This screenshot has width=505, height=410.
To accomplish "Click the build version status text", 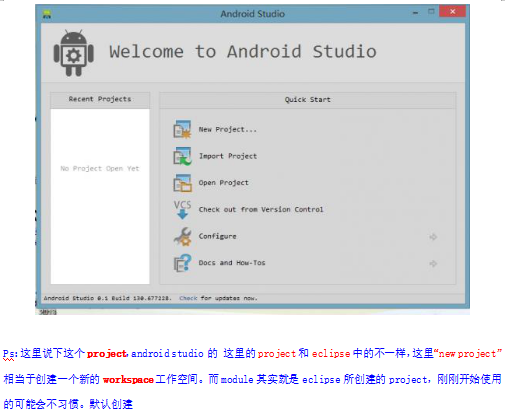I will pos(108,298).
